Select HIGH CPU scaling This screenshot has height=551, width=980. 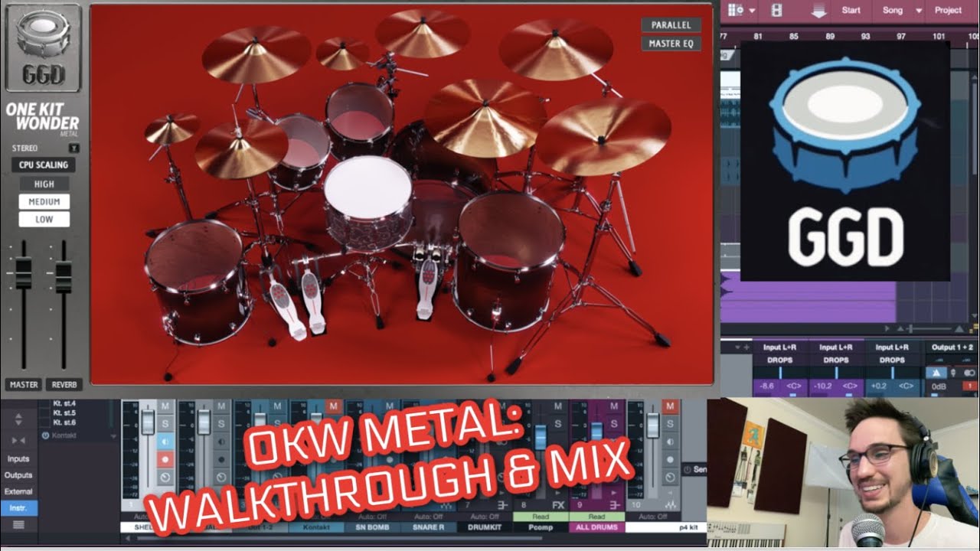point(44,184)
